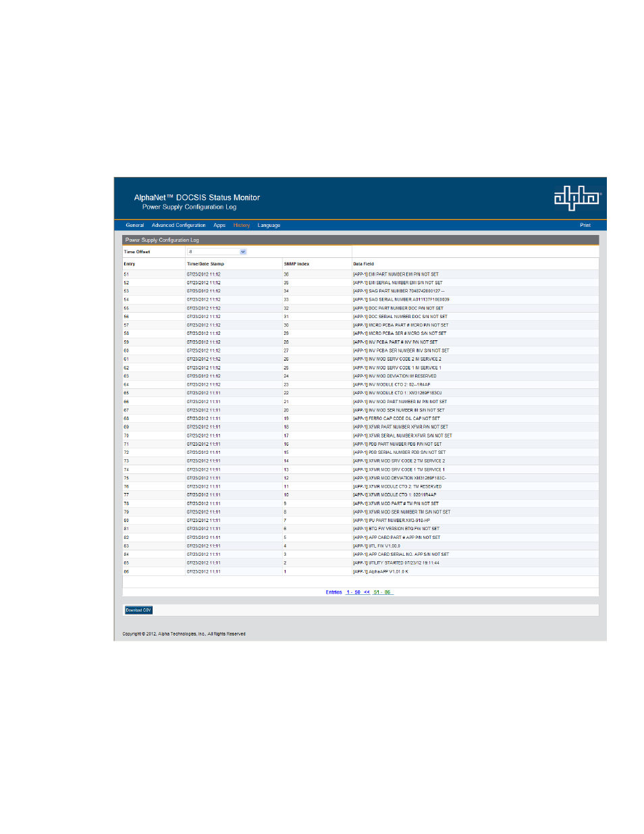
Task: Select the XFMR SERIAL NUMBER data field
Action: point(402,436)
